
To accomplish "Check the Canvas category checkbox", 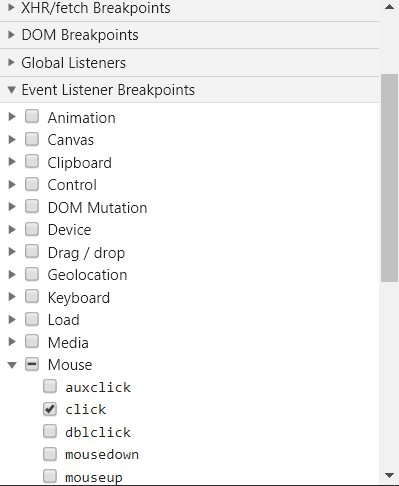I will 32,139.
